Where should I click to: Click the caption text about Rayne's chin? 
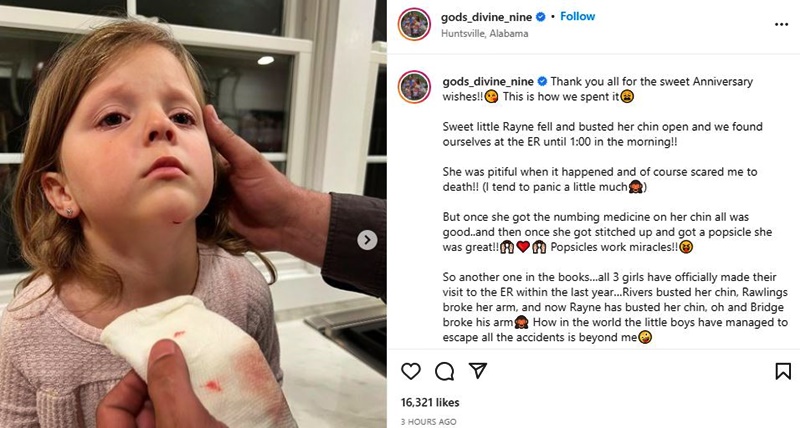[x=603, y=134]
